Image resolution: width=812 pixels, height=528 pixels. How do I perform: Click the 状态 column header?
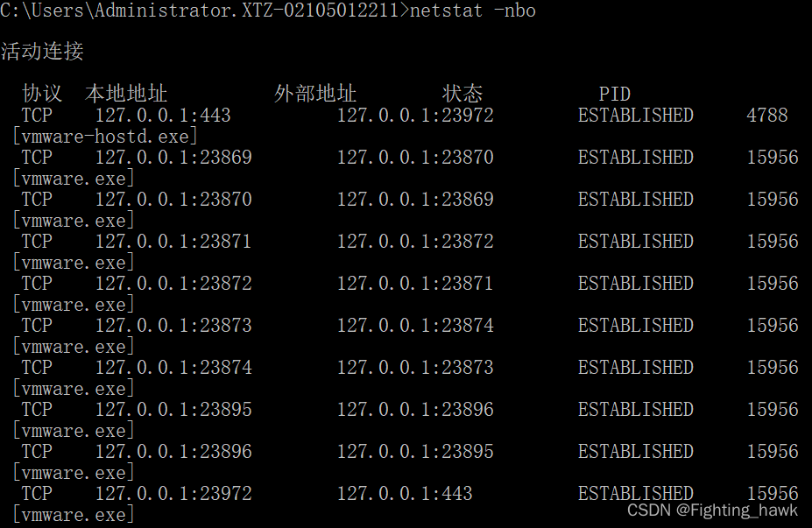(462, 94)
